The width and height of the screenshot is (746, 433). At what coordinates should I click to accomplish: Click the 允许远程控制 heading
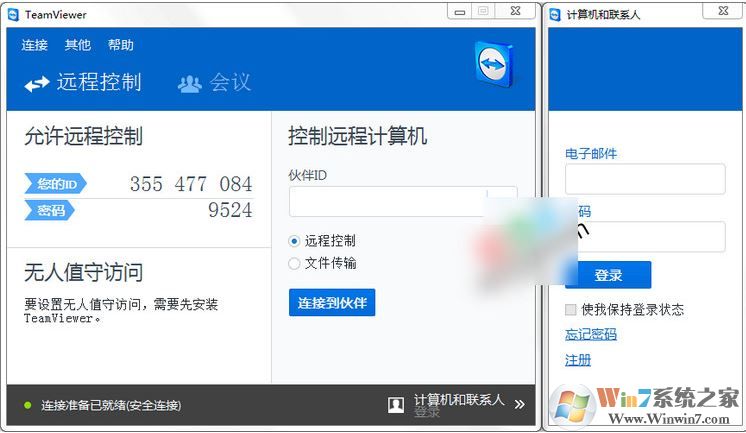(84, 136)
